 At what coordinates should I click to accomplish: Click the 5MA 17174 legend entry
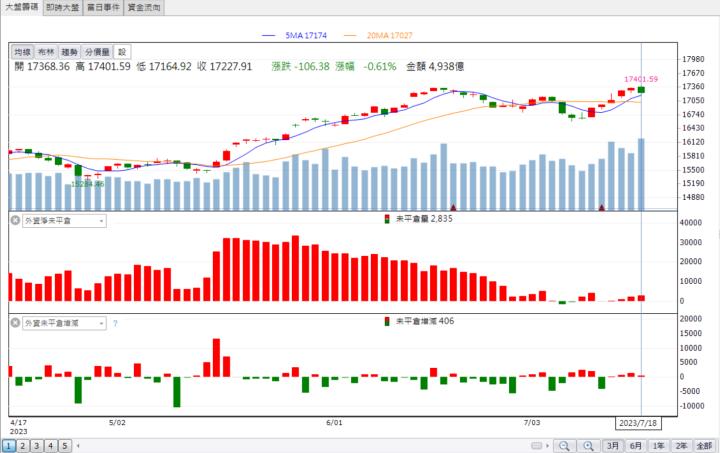point(294,35)
